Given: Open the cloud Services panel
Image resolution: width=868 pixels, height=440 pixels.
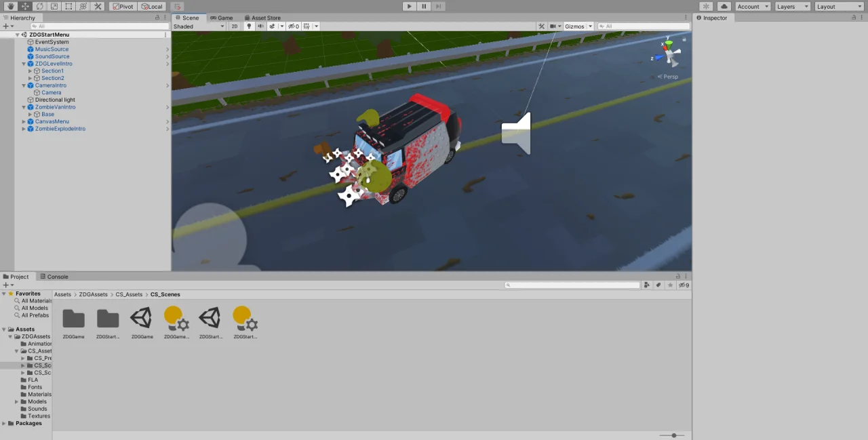Looking at the screenshot, I should [724, 6].
